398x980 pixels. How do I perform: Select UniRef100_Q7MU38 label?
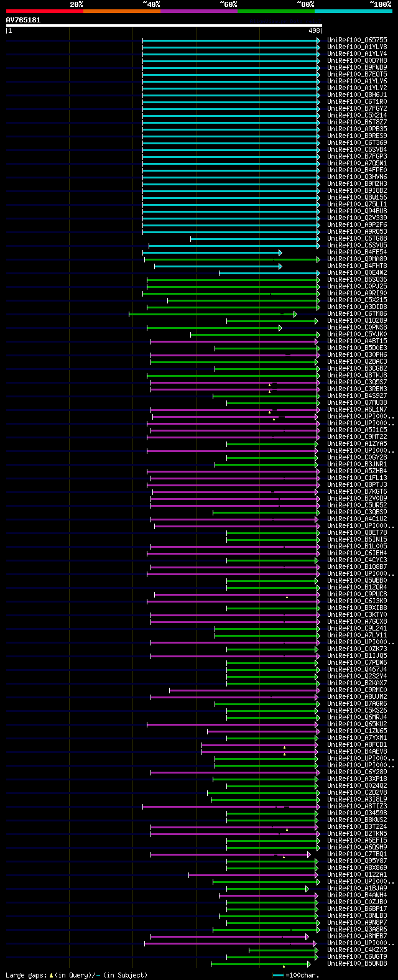358,403
